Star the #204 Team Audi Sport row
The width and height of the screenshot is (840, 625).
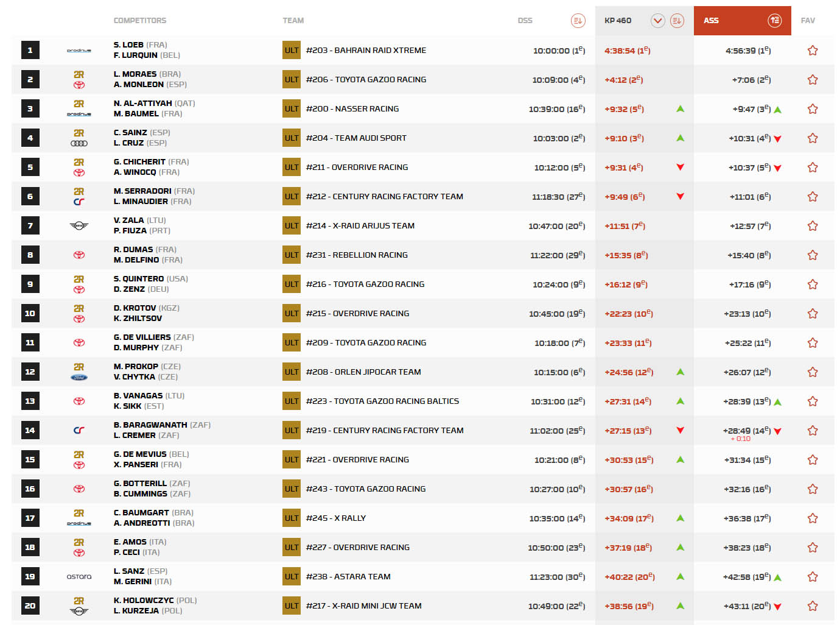(812, 138)
